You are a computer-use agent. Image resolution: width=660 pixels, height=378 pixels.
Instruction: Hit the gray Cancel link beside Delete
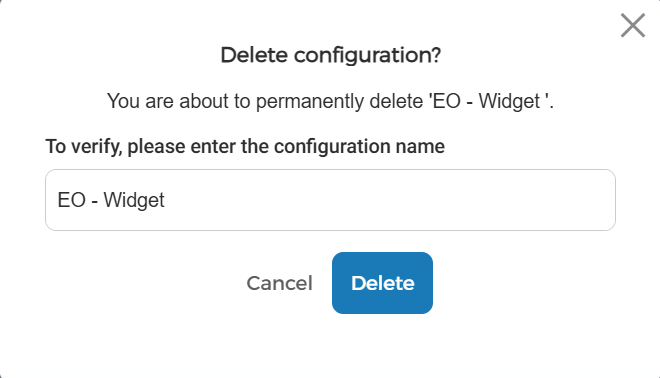(279, 283)
